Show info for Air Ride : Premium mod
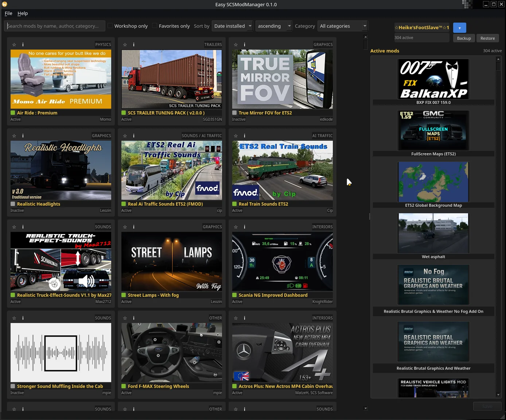Image resolution: width=506 pixels, height=420 pixels. (23, 44)
